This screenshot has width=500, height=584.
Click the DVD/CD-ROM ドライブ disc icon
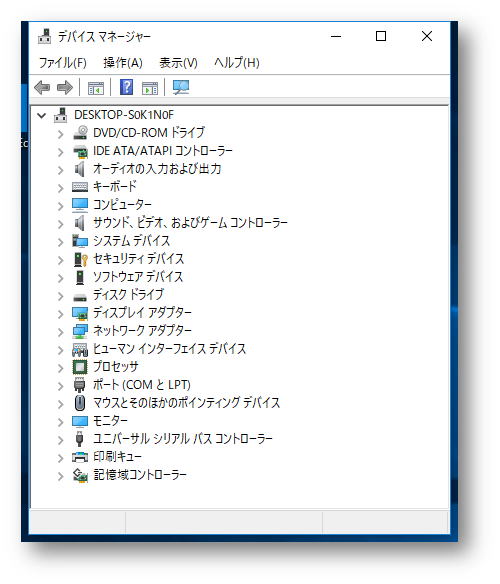click(80, 133)
